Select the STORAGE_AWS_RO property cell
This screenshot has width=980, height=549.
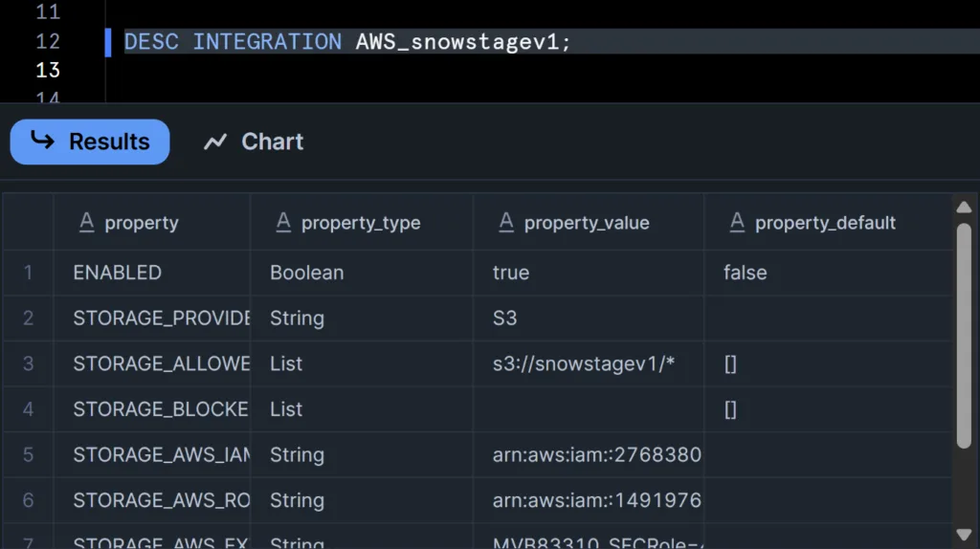tap(152, 501)
